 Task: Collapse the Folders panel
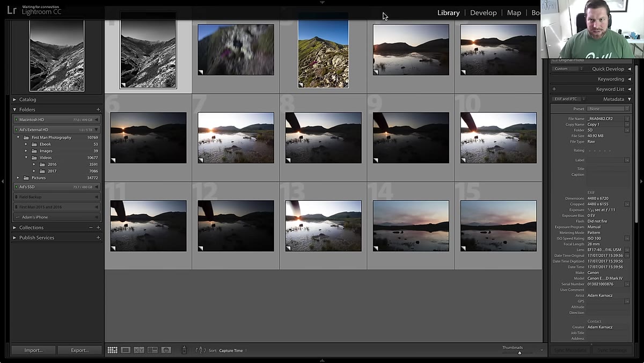coord(14,110)
